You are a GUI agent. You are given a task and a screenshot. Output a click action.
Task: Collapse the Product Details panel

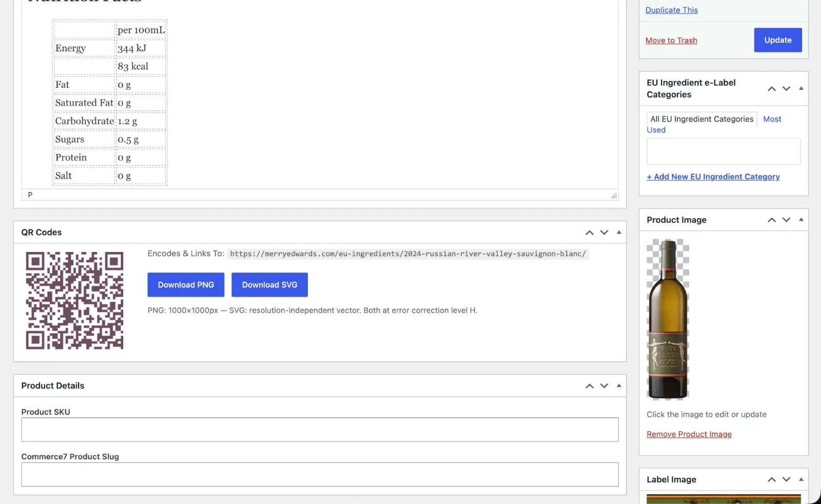(619, 385)
